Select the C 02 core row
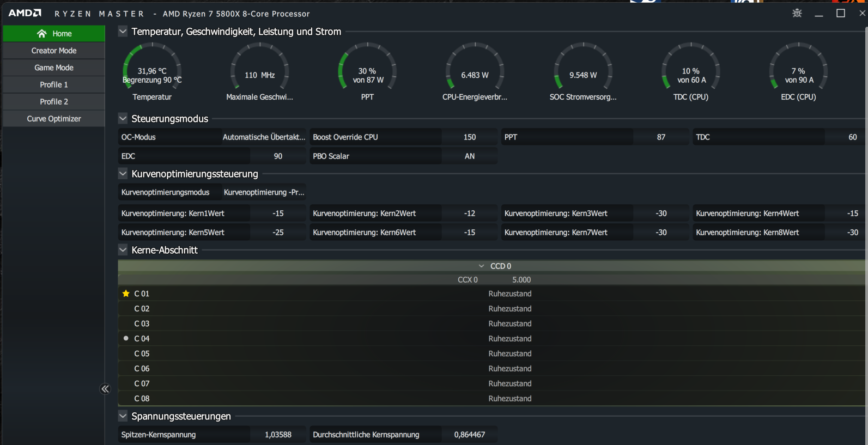Viewport: 868px width, 445px height. pyautogui.click(x=491, y=308)
